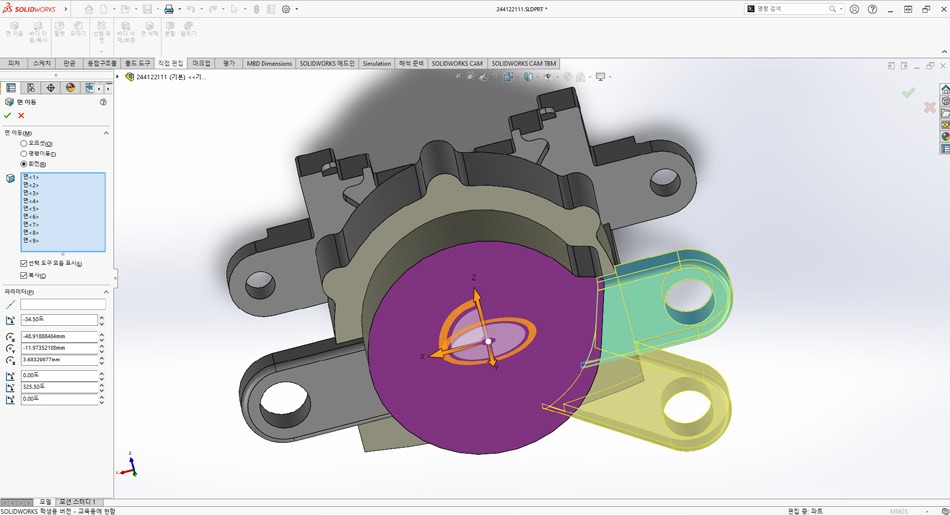Open the Move Face help icon
The height and width of the screenshot is (515, 950).
click(103, 102)
